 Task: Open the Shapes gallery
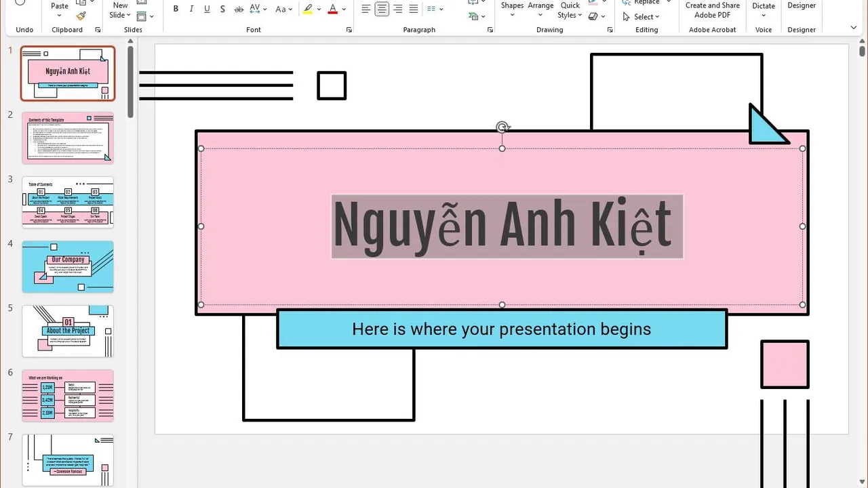(x=512, y=9)
